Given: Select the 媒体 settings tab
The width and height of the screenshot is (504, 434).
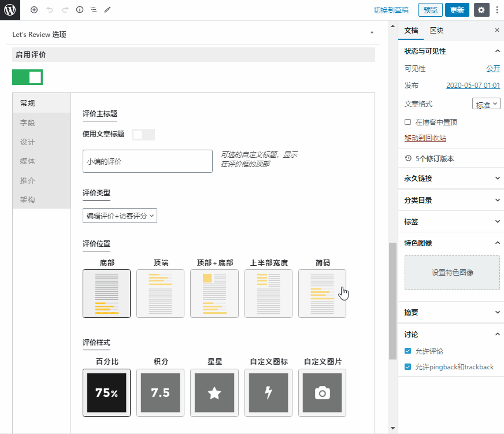Looking at the screenshot, I should click(x=42, y=161).
